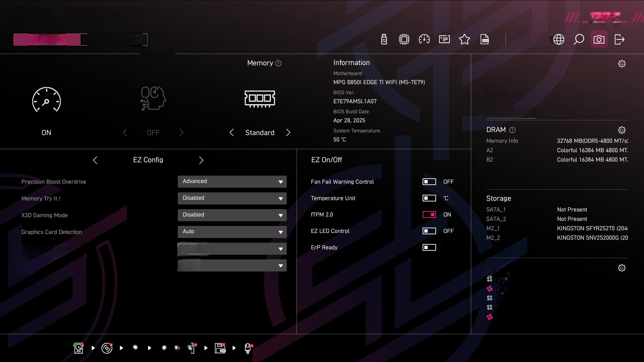This screenshot has width=644, height=362.
Task: Open X3D Gaming Mode dropdown
Action: pyautogui.click(x=232, y=215)
